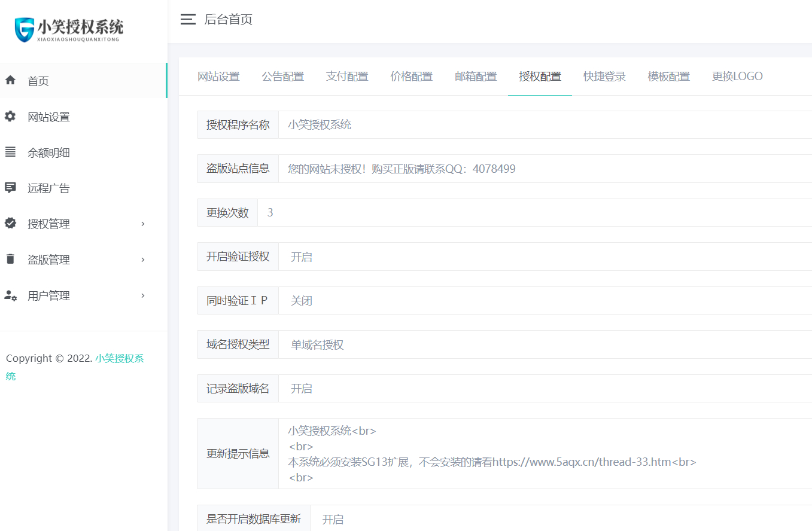Expand the 盗版管理 submenu arrow
The image size is (812, 531).
click(x=142, y=260)
